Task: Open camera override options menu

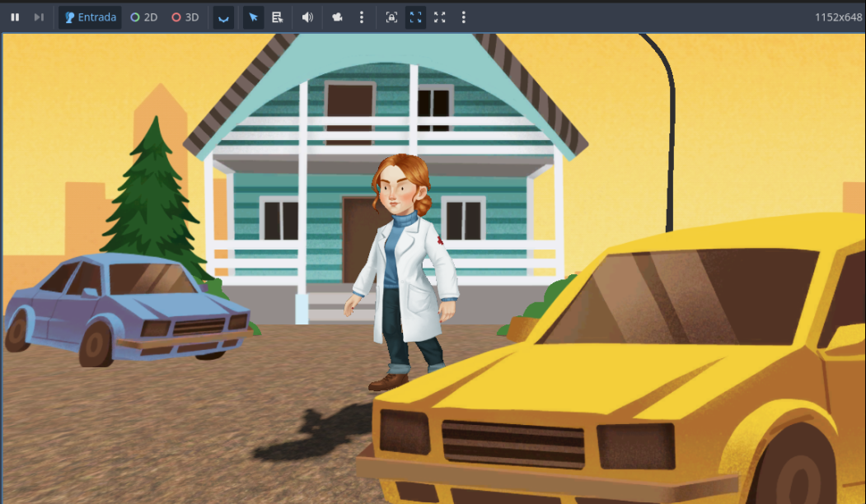Action: (x=362, y=17)
